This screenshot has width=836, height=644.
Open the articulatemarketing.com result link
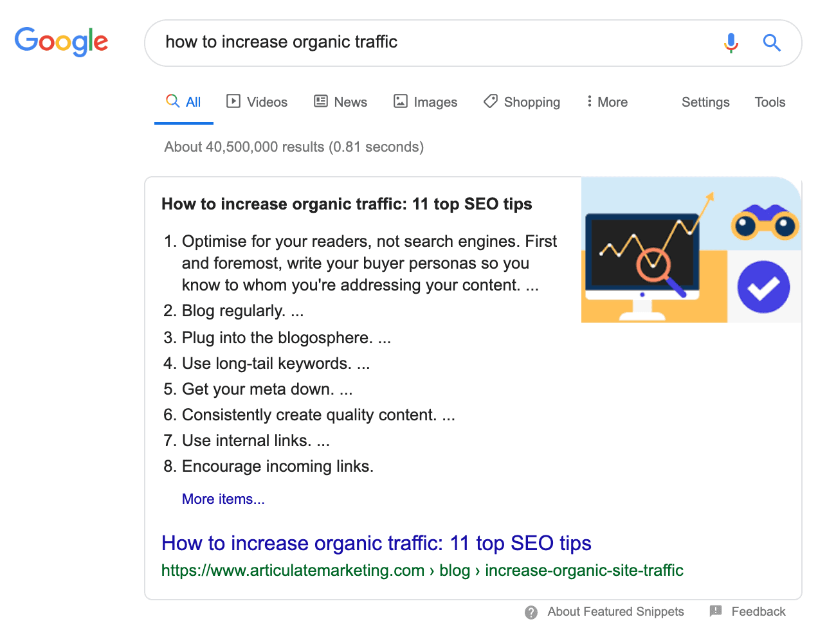click(x=376, y=543)
